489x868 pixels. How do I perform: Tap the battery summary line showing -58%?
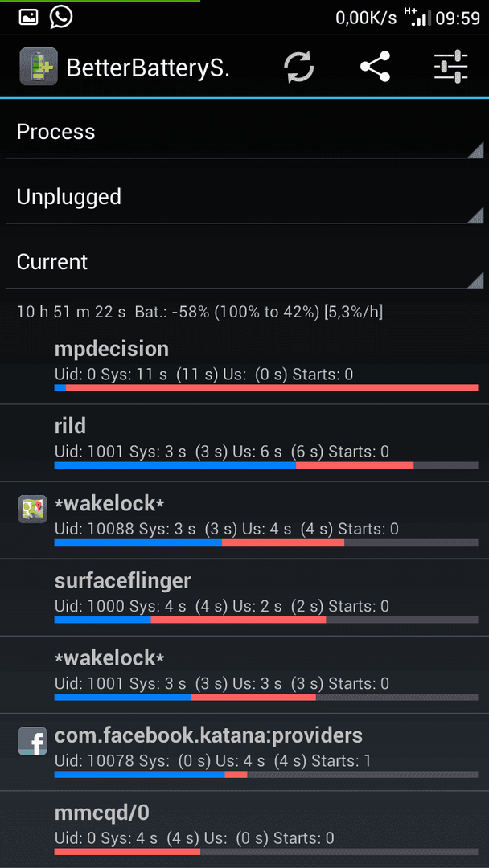coord(200,312)
